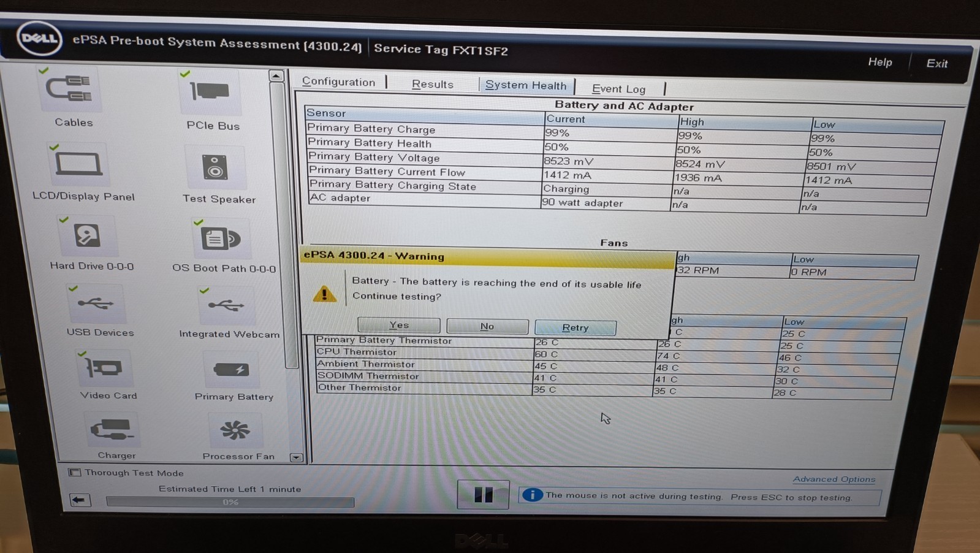Open the LCD/Display Panel test

[79, 164]
